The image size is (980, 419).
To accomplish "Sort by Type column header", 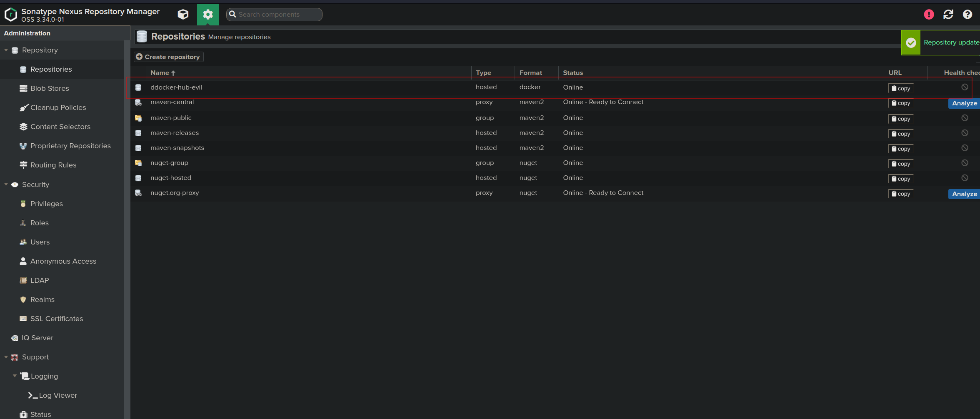I will pyautogui.click(x=493, y=72).
